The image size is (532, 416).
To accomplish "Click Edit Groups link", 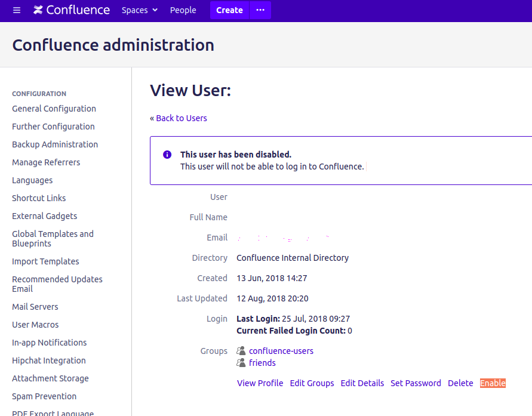I will click(312, 383).
